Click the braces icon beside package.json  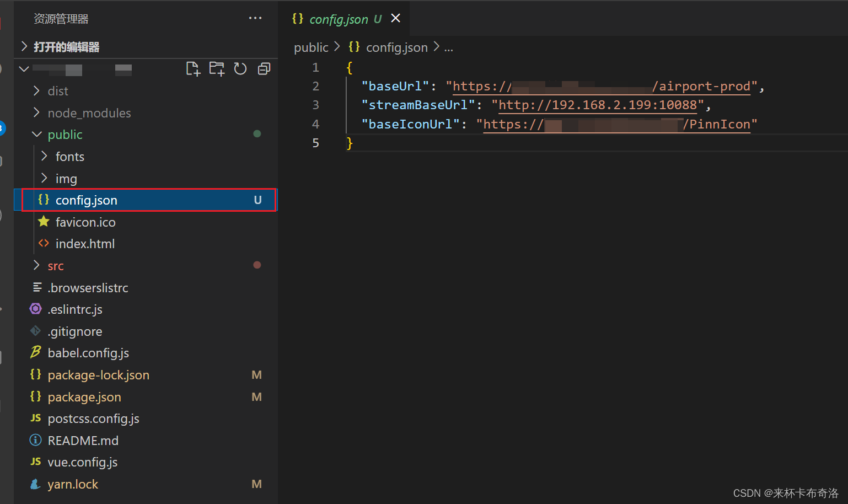(36, 396)
